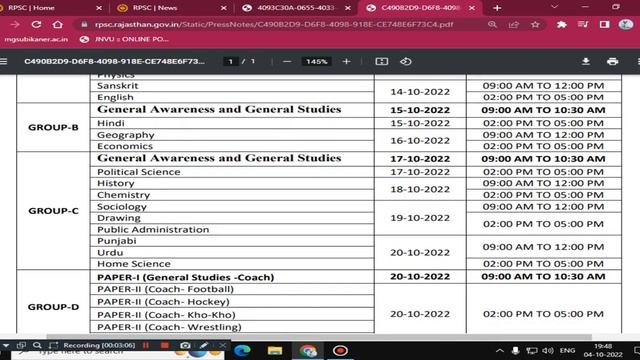Download the PDF file
Screen dimensions: 640x360
(x=586, y=61)
